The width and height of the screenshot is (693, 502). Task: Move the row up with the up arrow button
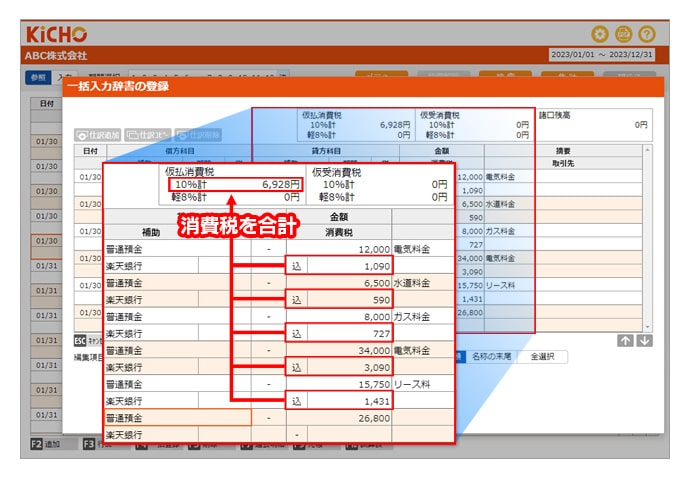pos(625,341)
